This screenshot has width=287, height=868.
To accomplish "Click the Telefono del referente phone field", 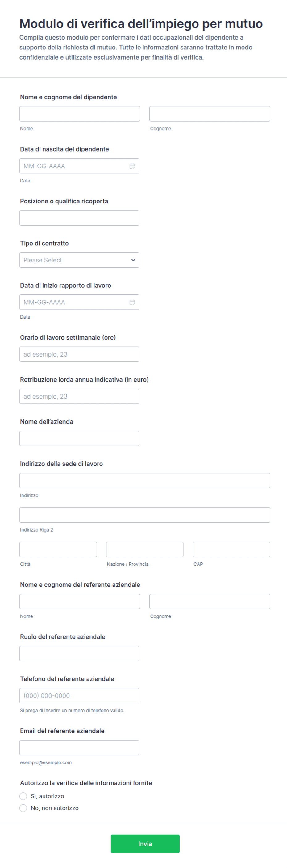I will point(79,695).
